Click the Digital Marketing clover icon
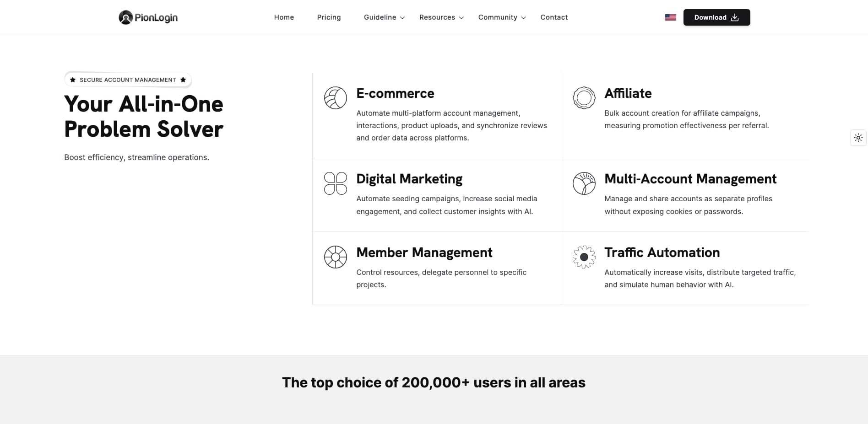 336,183
